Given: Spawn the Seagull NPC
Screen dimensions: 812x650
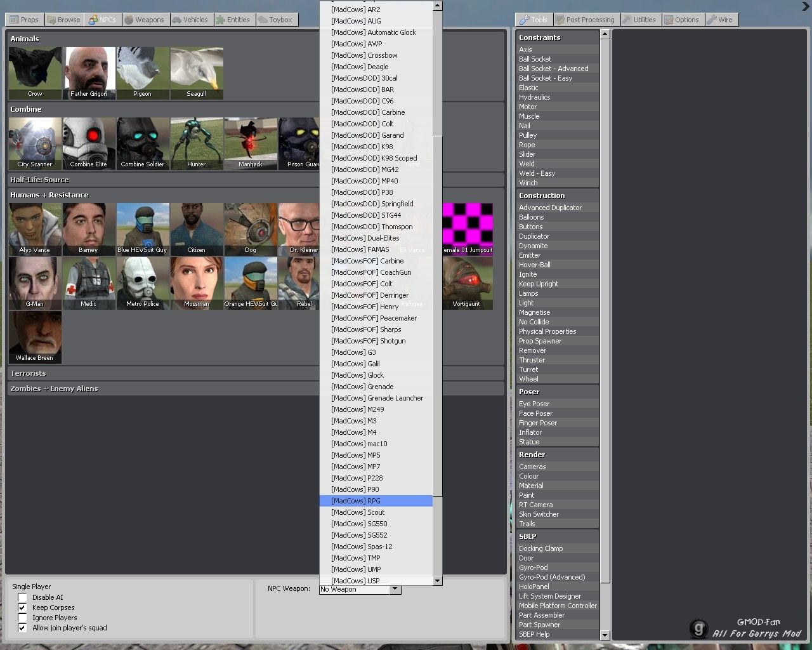Looking at the screenshot, I should pyautogui.click(x=197, y=73).
